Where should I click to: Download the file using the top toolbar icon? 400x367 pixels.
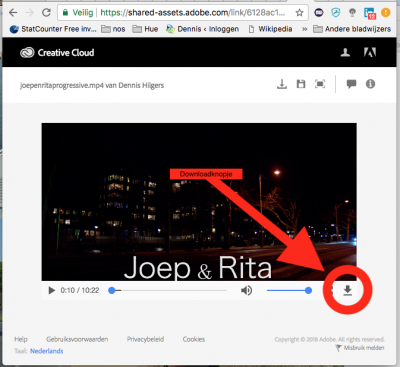[x=282, y=84]
